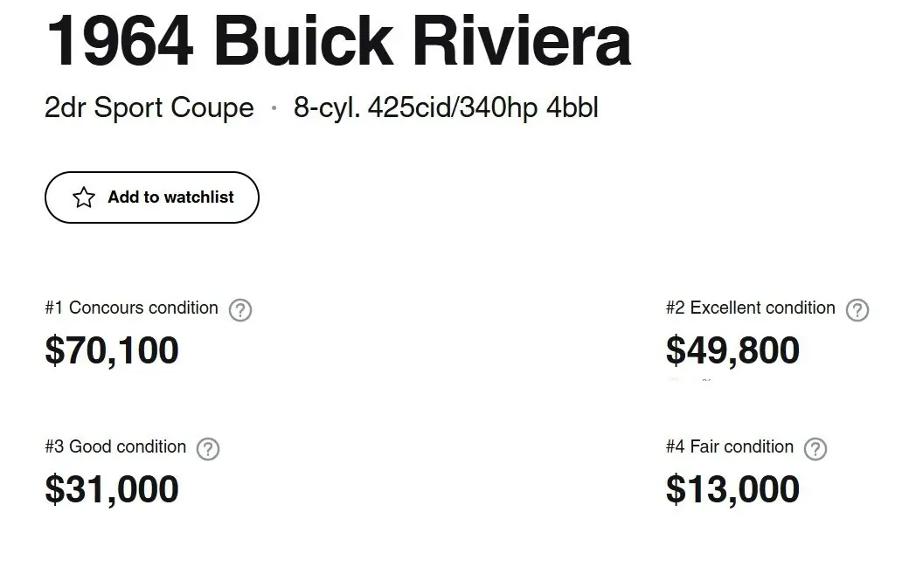Image resolution: width=909 pixels, height=588 pixels.
Task: Click the $13,000 Fair condition value
Action: tap(732, 489)
